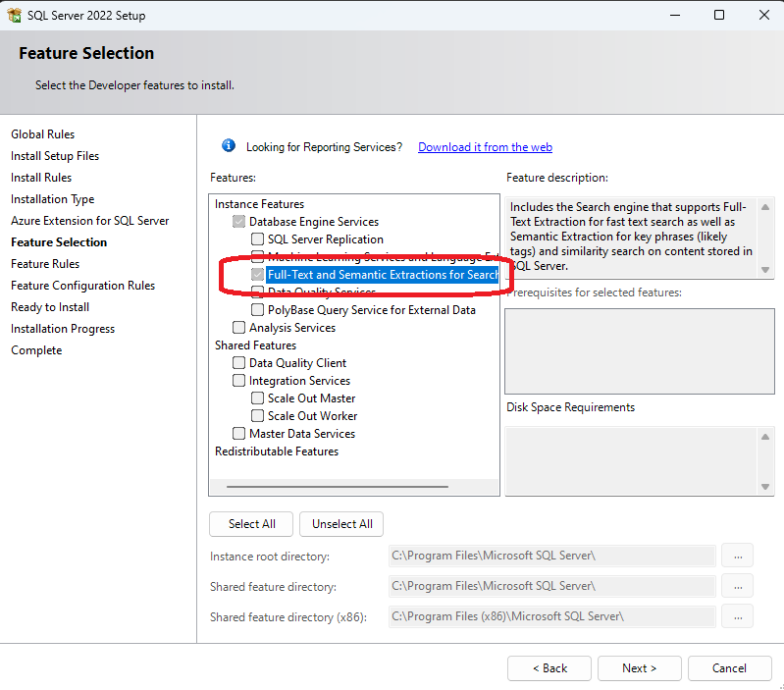This screenshot has height=690, width=784.
Task: Minimize the SQL Server 2022 Setup window
Action: click(675, 15)
